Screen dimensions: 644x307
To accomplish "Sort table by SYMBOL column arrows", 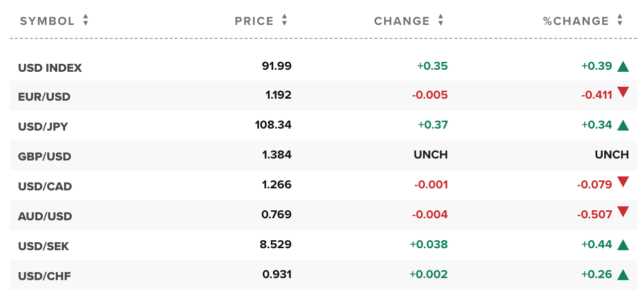I will point(86,20).
